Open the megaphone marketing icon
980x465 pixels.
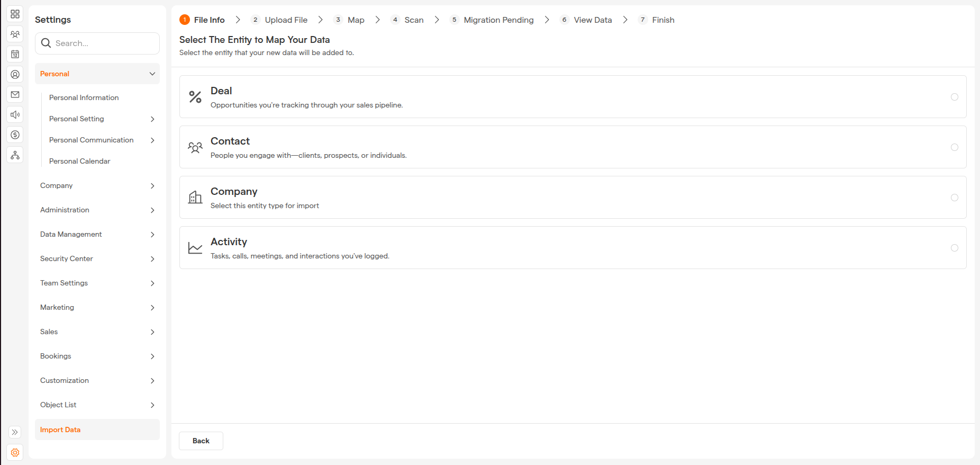[x=15, y=115]
